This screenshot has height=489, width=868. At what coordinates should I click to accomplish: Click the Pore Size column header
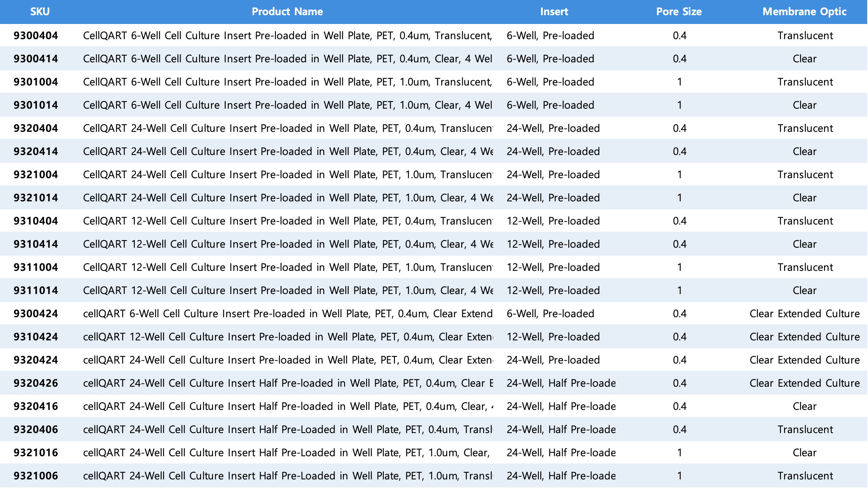(x=679, y=12)
